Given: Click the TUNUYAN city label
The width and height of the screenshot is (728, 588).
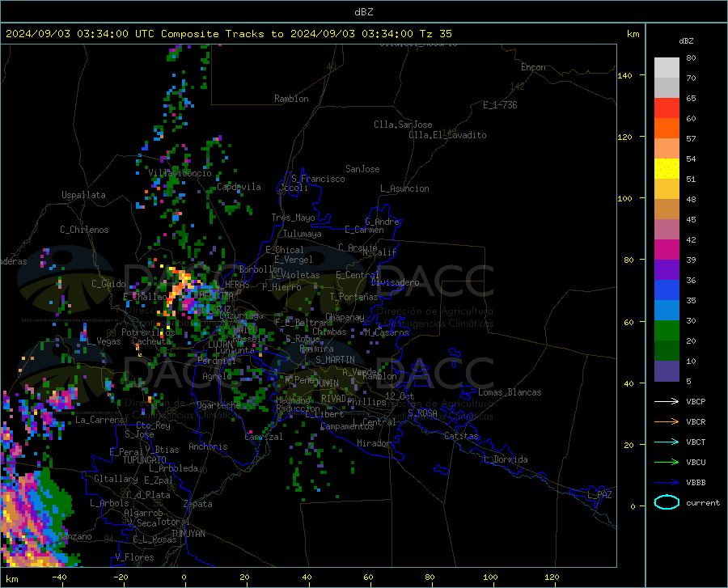Looking at the screenshot, I should pos(188,534).
